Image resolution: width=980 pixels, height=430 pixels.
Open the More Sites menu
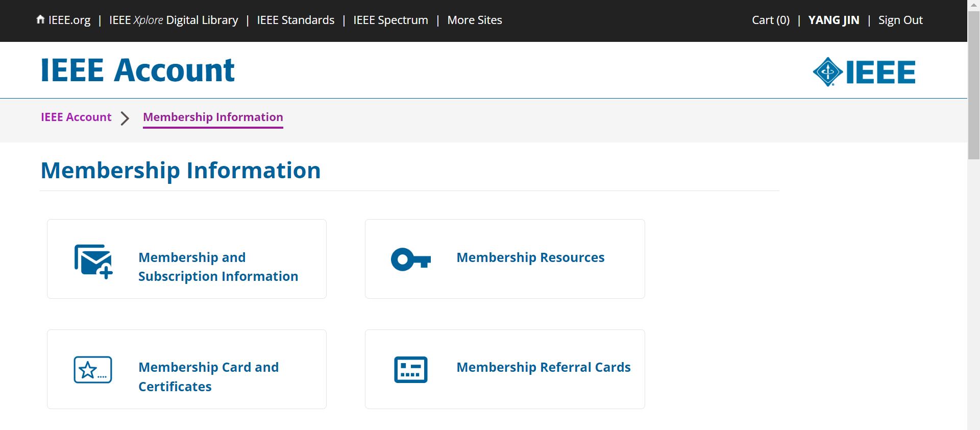click(474, 20)
